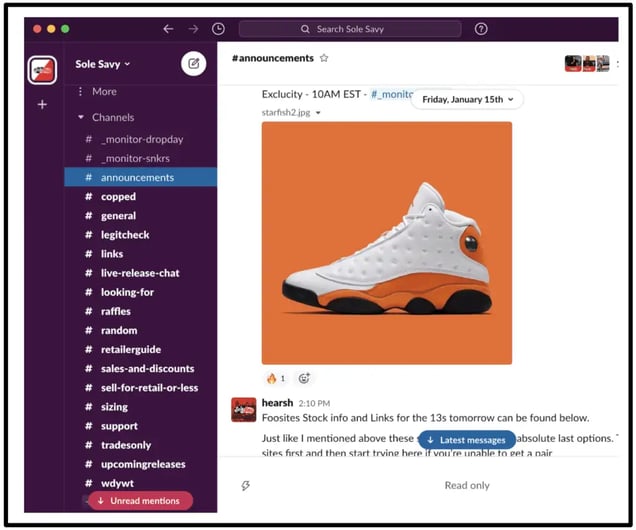
Task: Open hearsh's profile avatar
Action: pyautogui.click(x=243, y=410)
